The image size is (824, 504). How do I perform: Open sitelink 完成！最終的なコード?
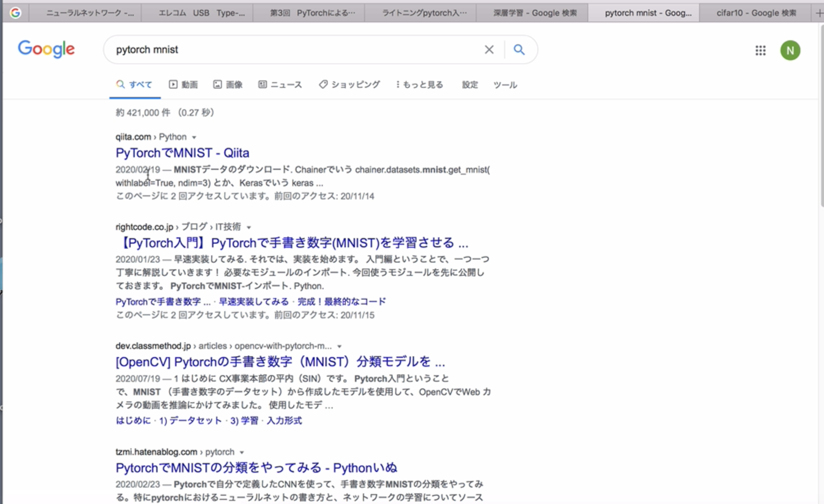[341, 302]
